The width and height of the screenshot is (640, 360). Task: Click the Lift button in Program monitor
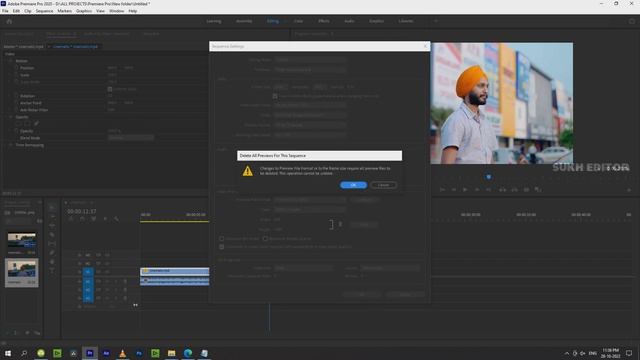click(502, 190)
